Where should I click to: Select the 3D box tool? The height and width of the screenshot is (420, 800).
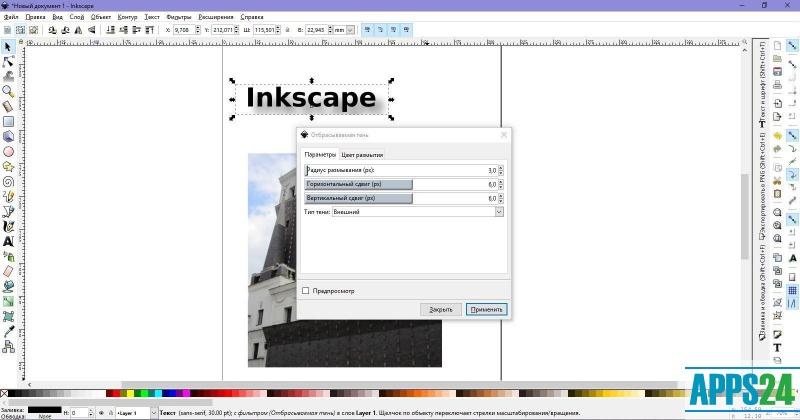[x=8, y=136]
